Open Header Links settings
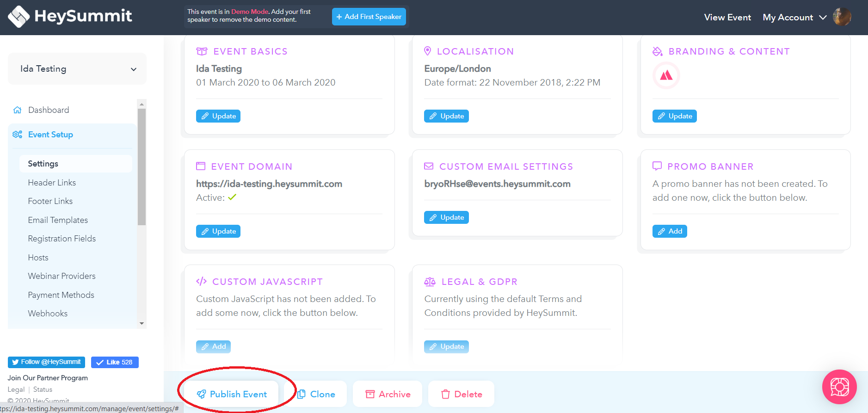This screenshot has height=413, width=868. (x=52, y=183)
